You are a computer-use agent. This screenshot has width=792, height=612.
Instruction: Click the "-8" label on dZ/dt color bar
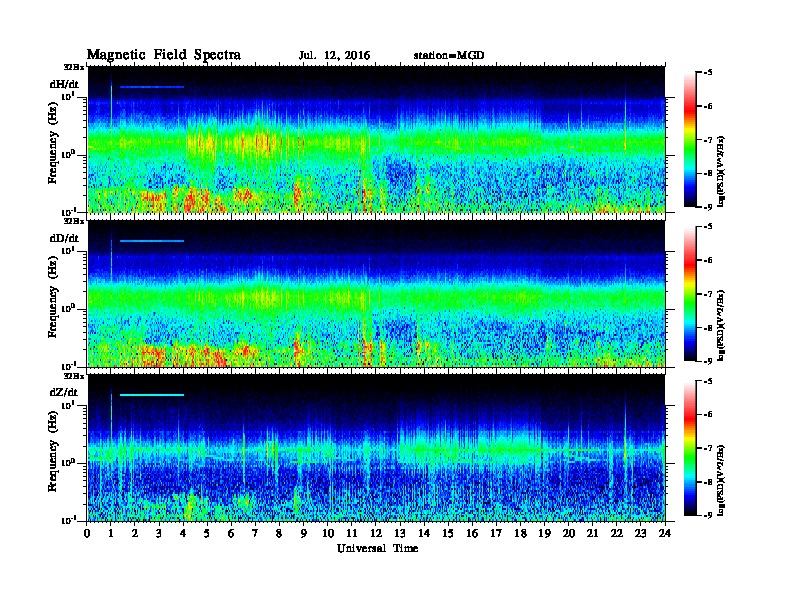pyautogui.click(x=708, y=482)
